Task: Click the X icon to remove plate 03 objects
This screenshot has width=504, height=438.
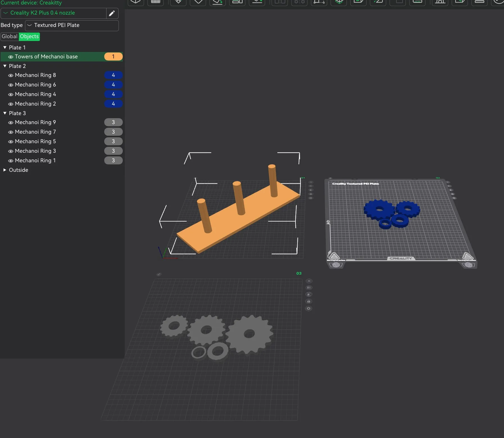Action: coord(309,281)
